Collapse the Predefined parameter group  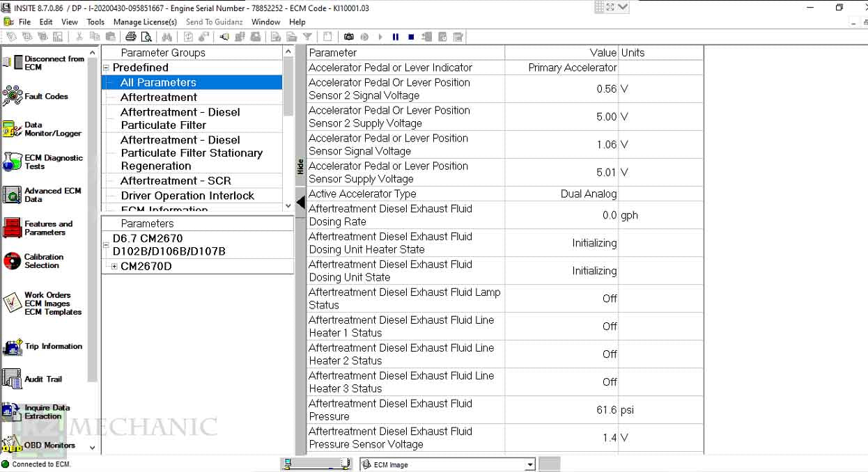[106, 67]
